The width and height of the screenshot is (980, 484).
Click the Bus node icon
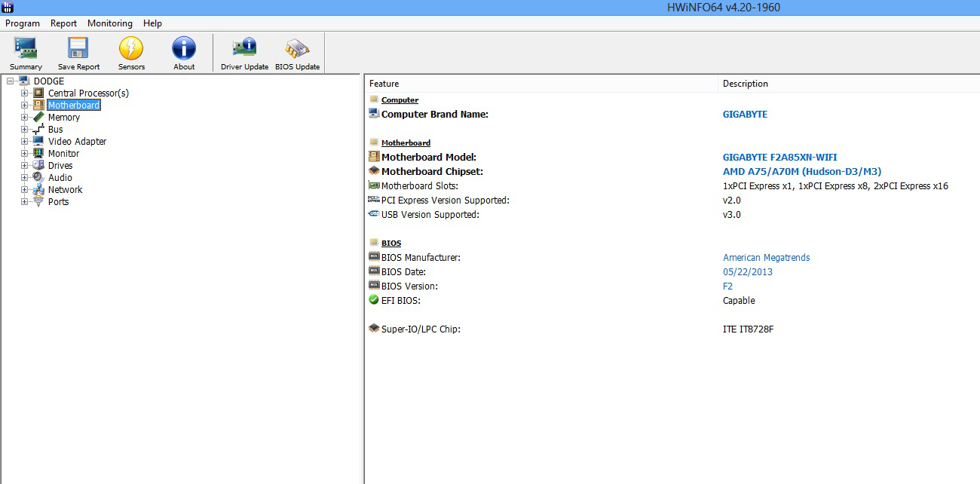coord(39,129)
